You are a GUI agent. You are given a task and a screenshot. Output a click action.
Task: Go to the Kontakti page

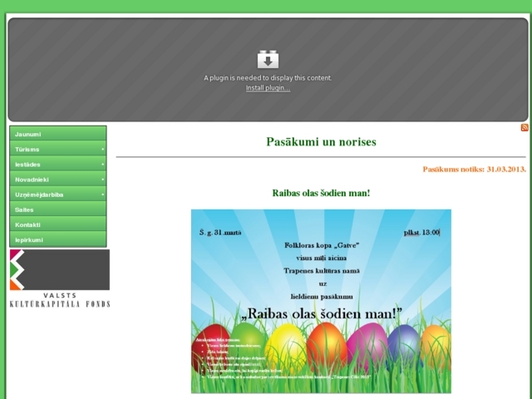(x=58, y=224)
